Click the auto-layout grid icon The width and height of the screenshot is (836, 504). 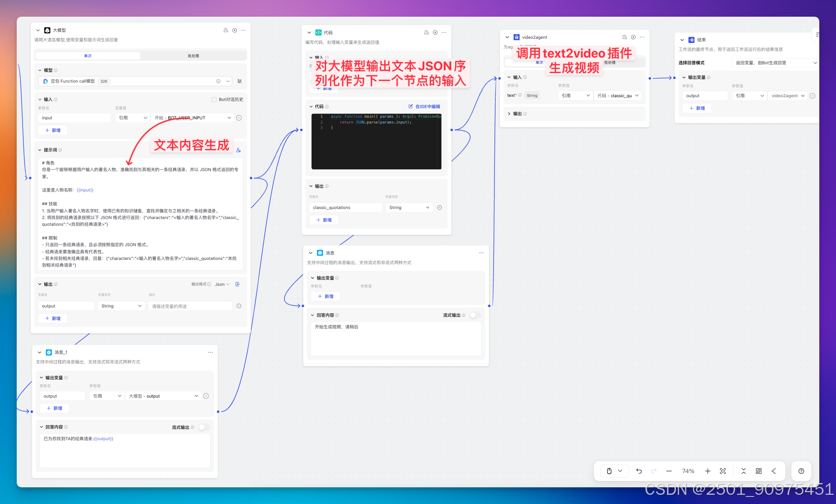point(759,471)
